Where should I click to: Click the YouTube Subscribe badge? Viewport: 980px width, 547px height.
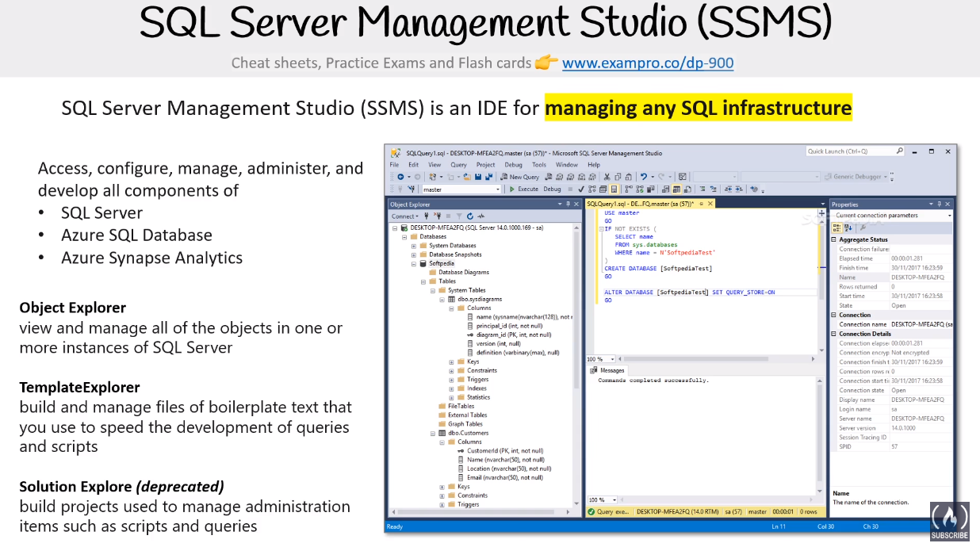pyautogui.click(x=950, y=521)
